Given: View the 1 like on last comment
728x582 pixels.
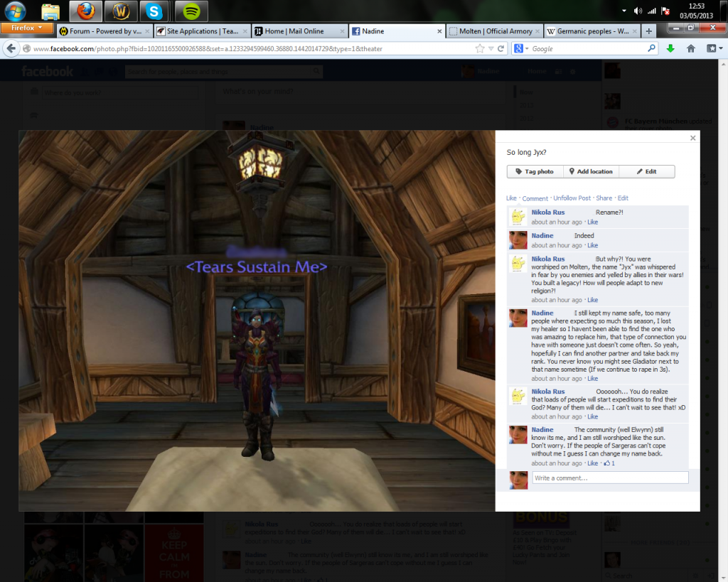Looking at the screenshot, I should [x=609, y=463].
